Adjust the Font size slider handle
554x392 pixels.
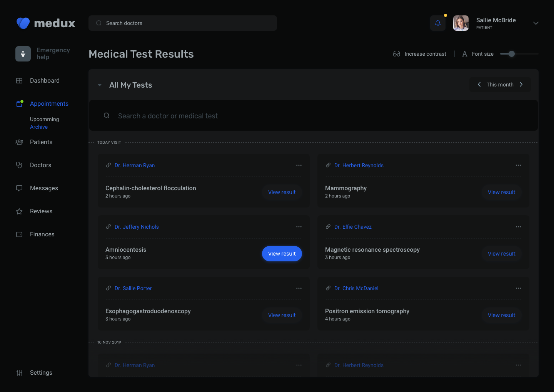[x=511, y=54]
